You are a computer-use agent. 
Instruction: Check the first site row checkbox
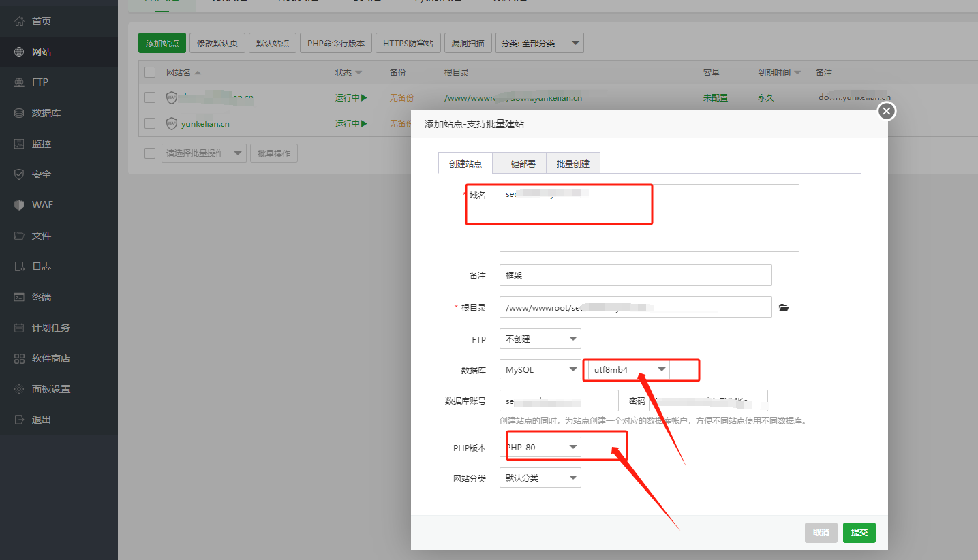pyautogui.click(x=150, y=97)
